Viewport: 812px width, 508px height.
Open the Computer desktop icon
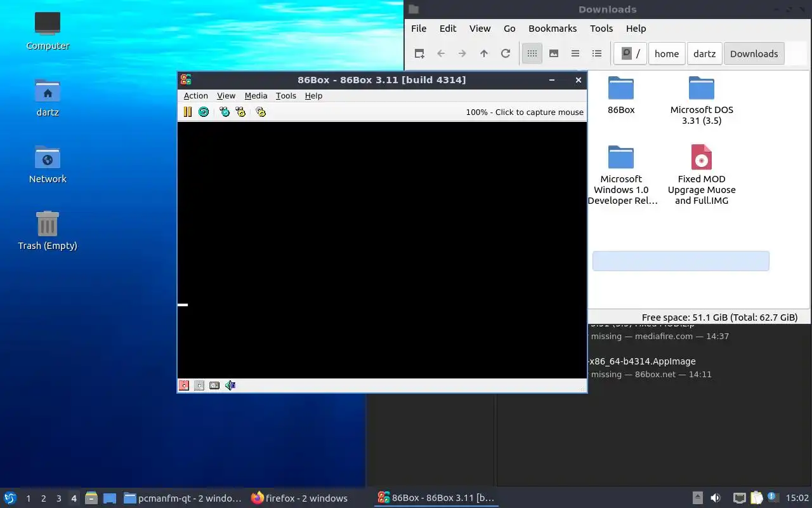[x=48, y=30]
